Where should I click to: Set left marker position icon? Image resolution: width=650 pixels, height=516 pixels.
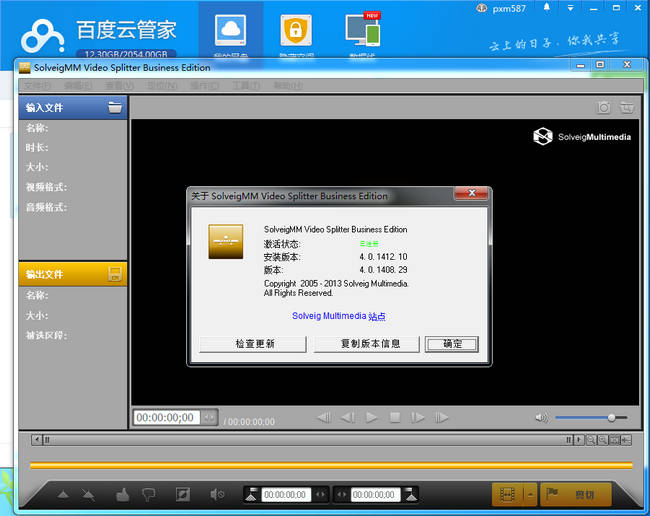pyautogui.click(x=252, y=494)
